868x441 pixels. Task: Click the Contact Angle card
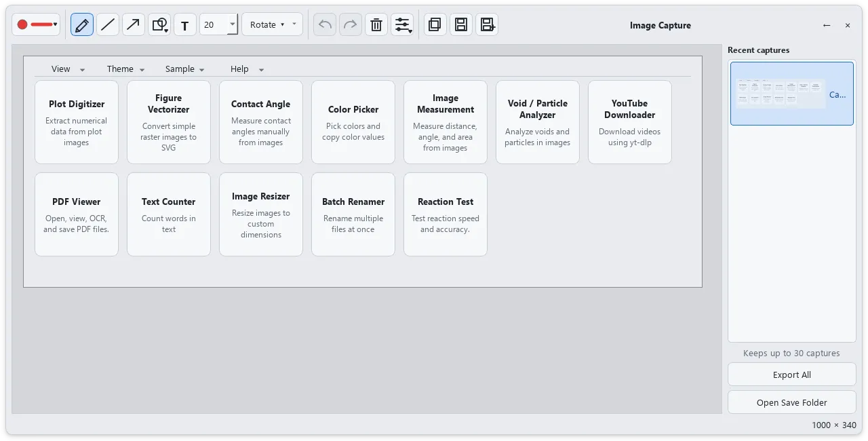261,122
